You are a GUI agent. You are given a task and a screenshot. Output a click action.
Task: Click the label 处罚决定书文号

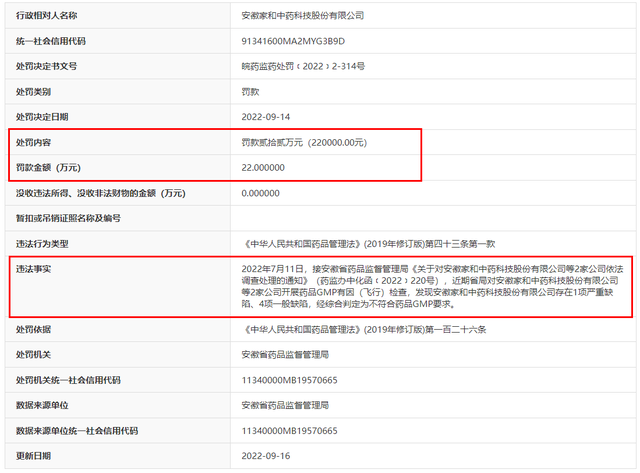tap(47, 66)
